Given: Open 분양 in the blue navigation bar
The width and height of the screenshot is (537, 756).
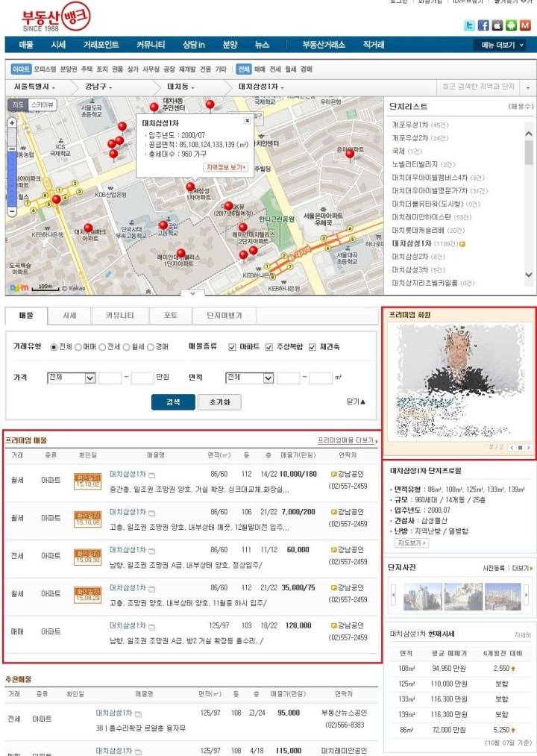Looking at the screenshot, I should [230, 45].
